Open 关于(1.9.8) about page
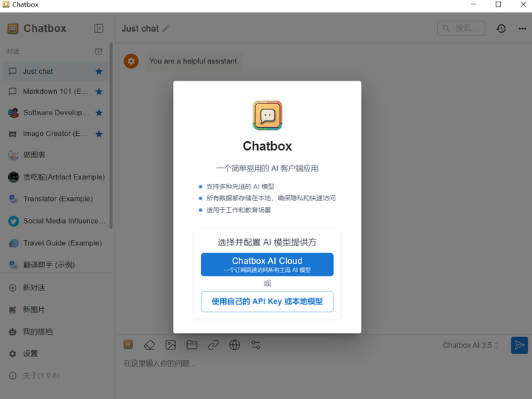The height and width of the screenshot is (399, 532). pos(56,376)
